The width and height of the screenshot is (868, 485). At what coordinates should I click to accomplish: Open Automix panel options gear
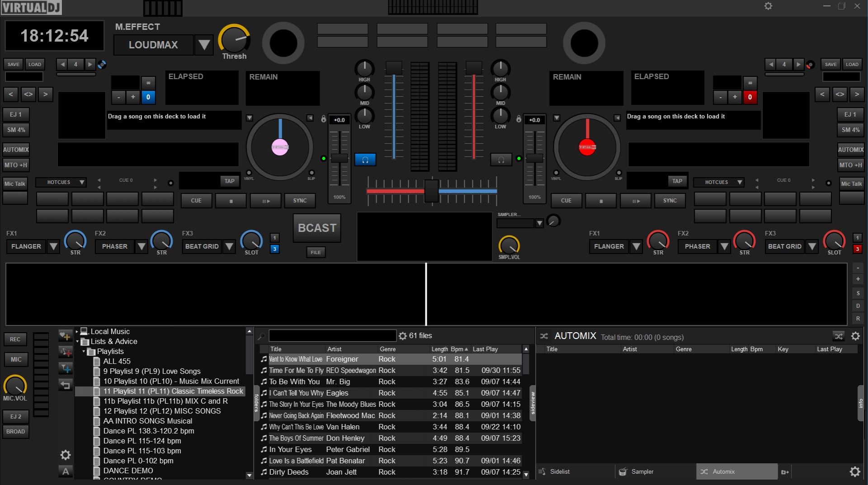[855, 336]
